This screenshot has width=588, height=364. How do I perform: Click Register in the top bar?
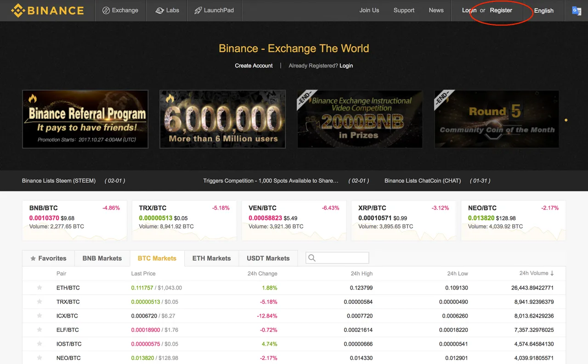(x=501, y=10)
